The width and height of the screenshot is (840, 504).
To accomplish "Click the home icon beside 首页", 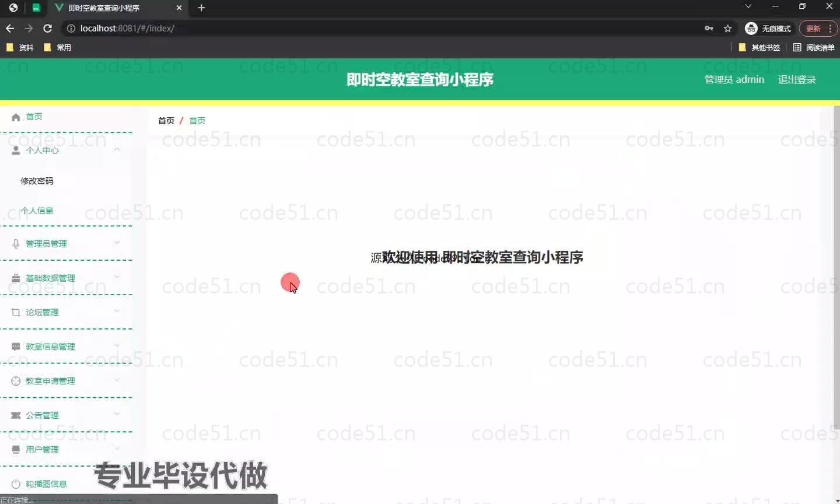I will pos(16,117).
